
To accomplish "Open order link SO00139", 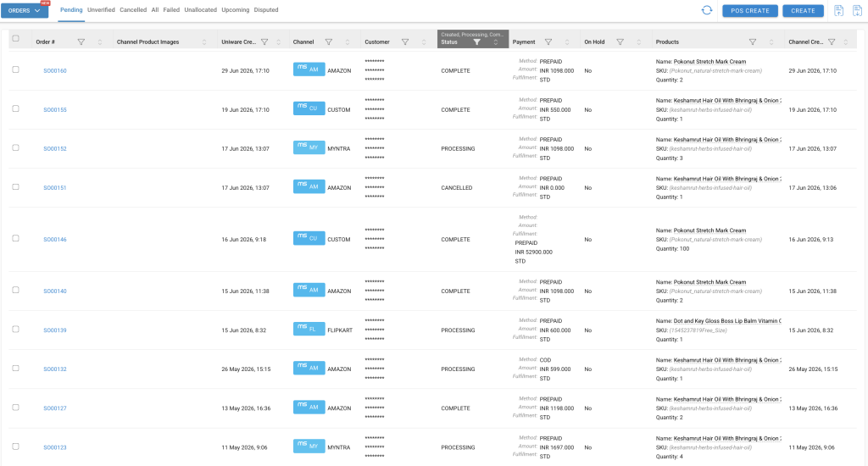I will click(x=55, y=330).
